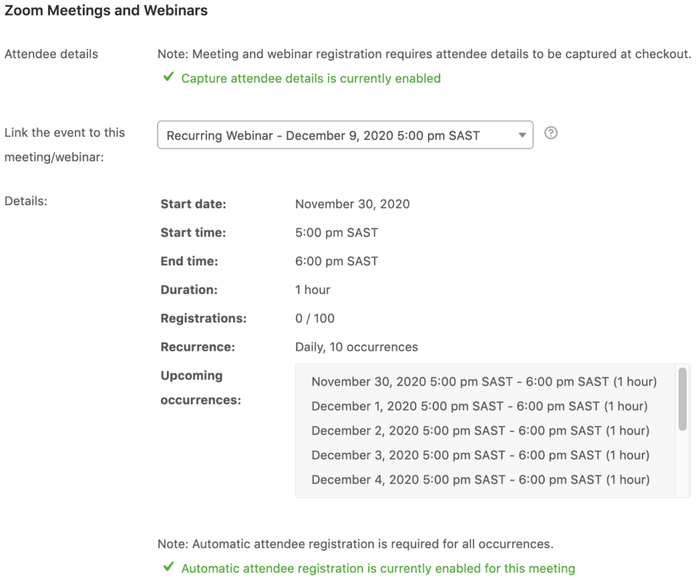Pick the December 4 occurrence entry
The image size is (700, 588).
tap(476, 479)
